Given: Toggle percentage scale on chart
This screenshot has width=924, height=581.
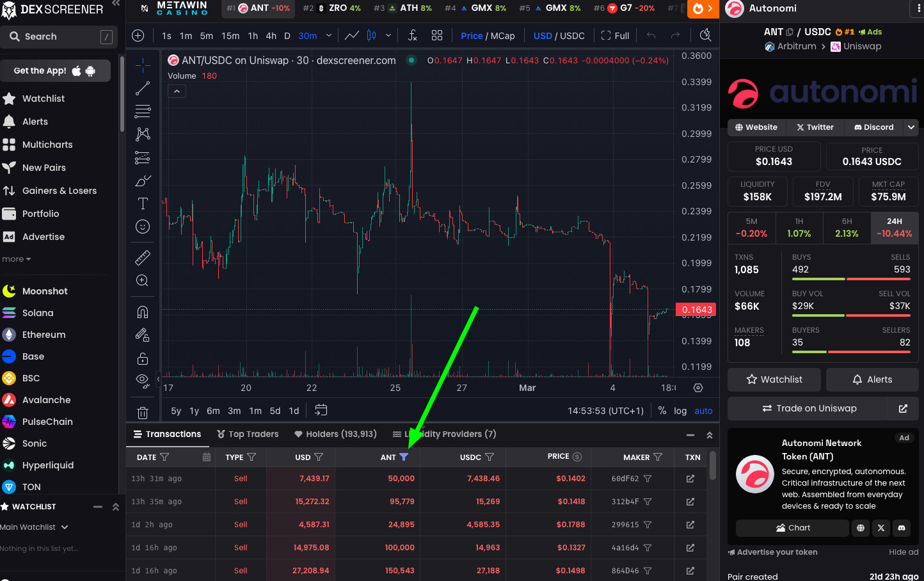Looking at the screenshot, I should tap(662, 411).
